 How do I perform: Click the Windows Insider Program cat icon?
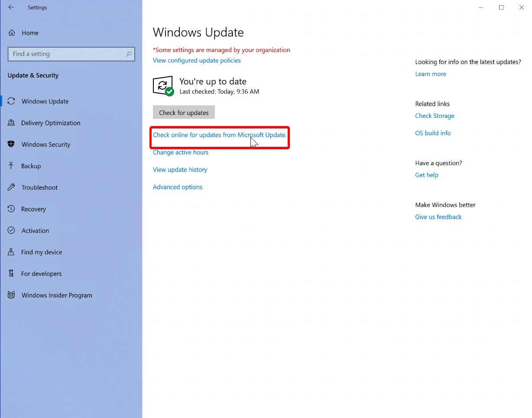pyautogui.click(x=11, y=295)
